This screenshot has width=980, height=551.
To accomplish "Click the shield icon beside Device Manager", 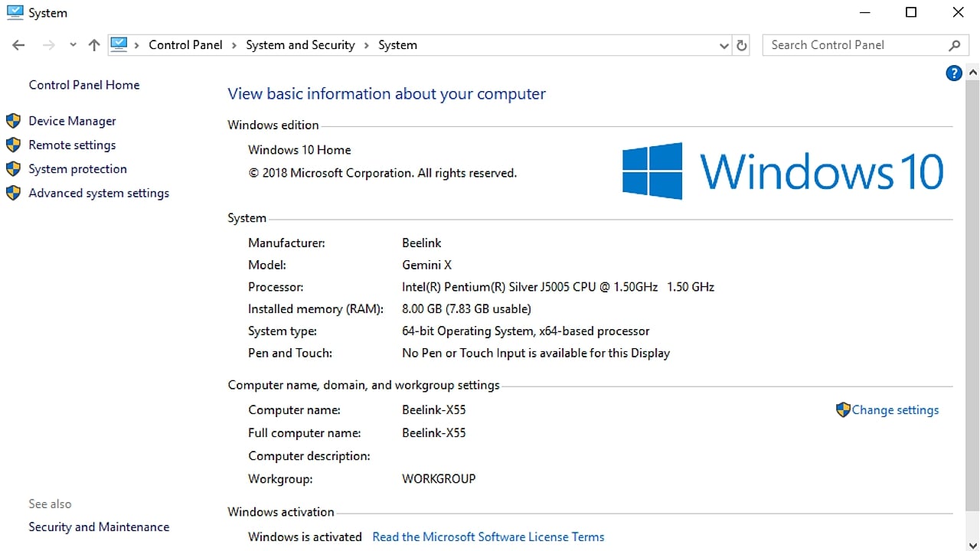I will click(13, 121).
